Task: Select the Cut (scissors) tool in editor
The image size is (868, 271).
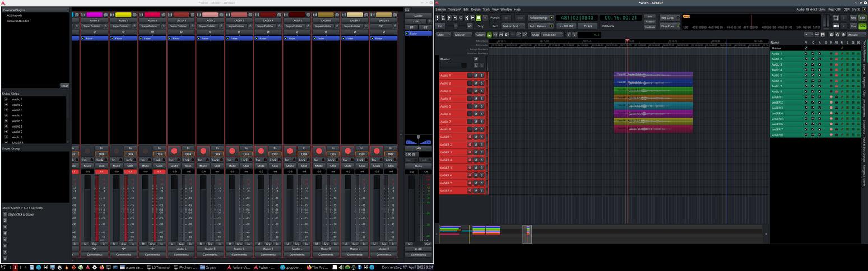Action: tap(501, 35)
